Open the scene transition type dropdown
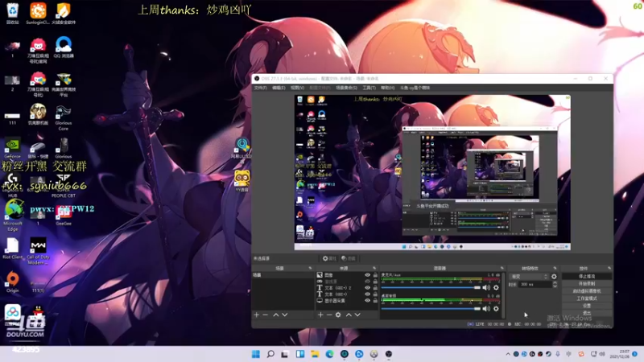 click(x=529, y=277)
